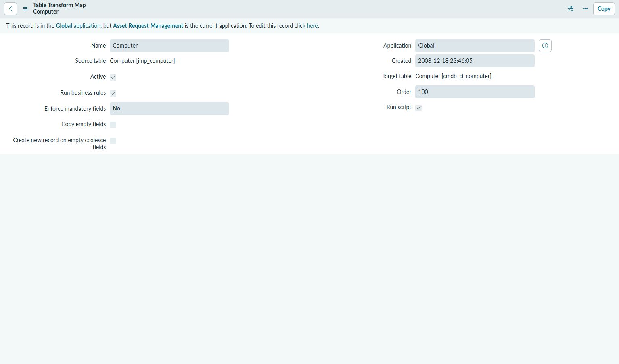Viewport: 619px width, 364px height.
Task: Click the Order field showing 100
Action: coord(475,92)
